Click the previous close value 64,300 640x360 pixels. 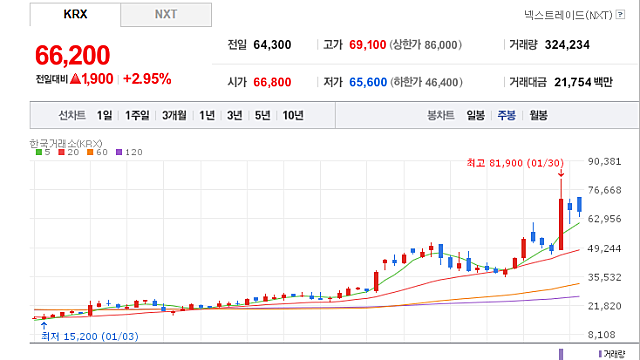[272, 45]
